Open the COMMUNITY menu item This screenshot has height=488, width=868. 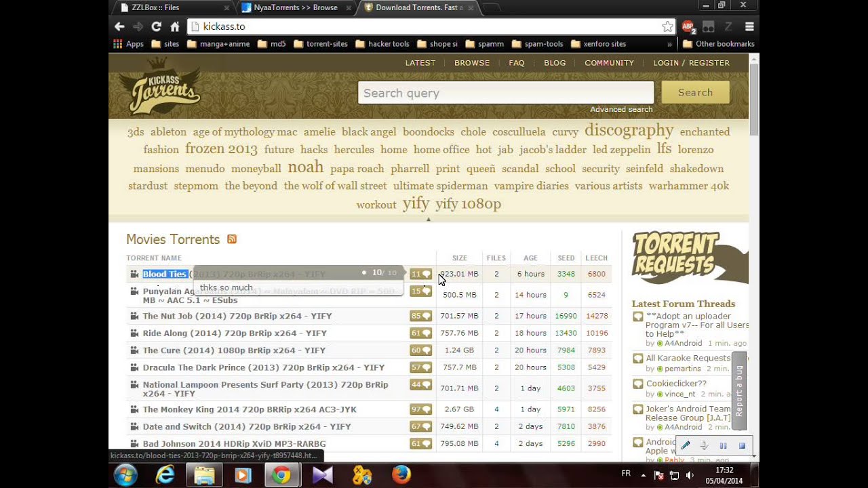click(609, 63)
